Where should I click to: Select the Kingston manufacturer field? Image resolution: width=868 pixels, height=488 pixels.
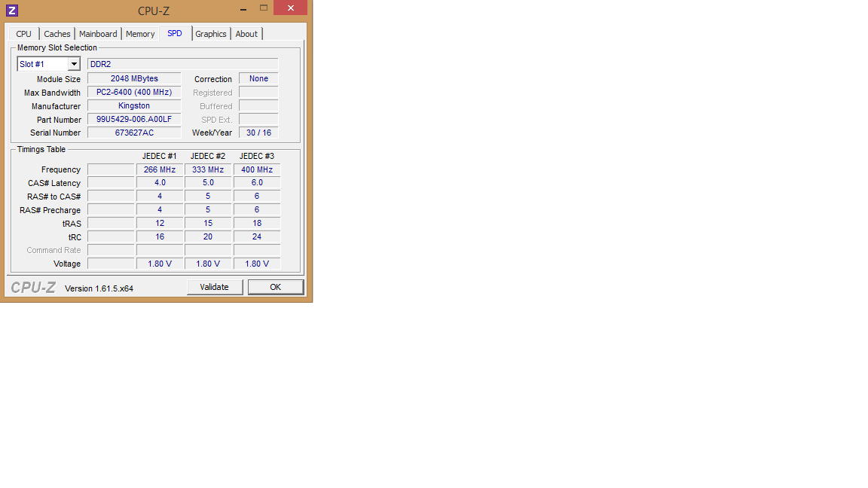134,106
